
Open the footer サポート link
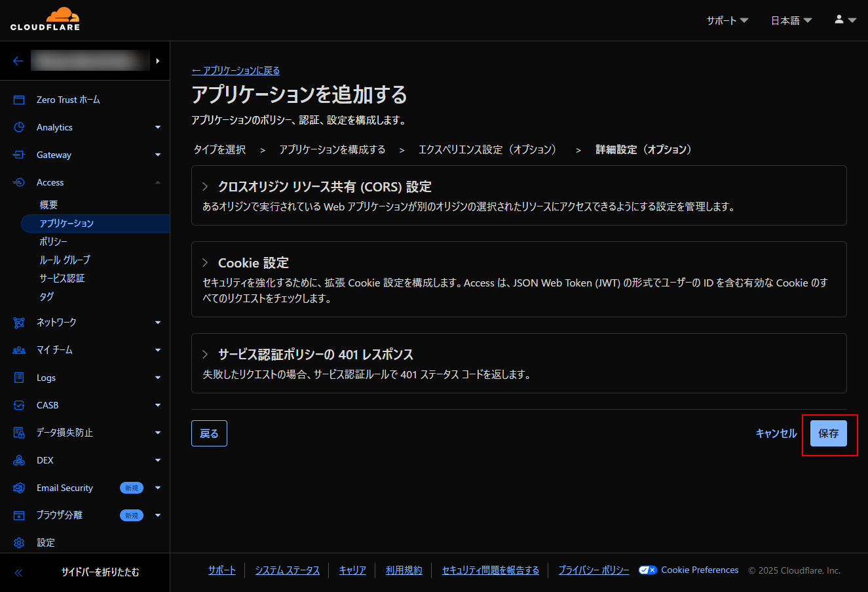(x=222, y=570)
